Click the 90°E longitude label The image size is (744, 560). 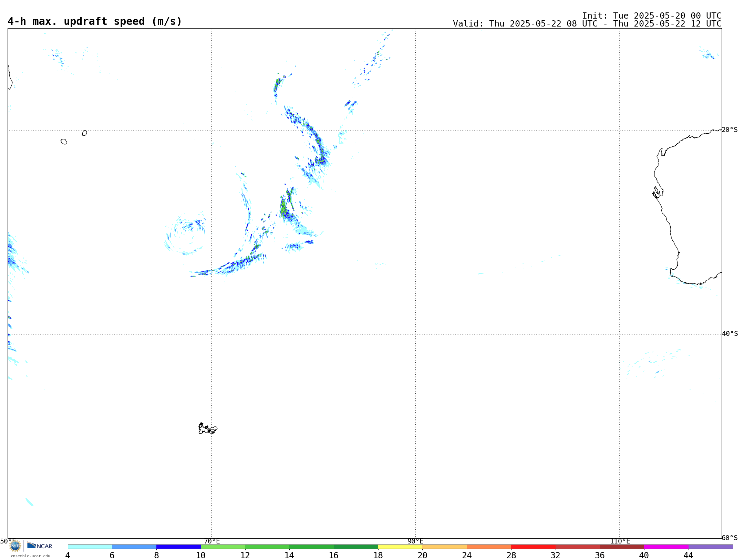click(415, 541)
